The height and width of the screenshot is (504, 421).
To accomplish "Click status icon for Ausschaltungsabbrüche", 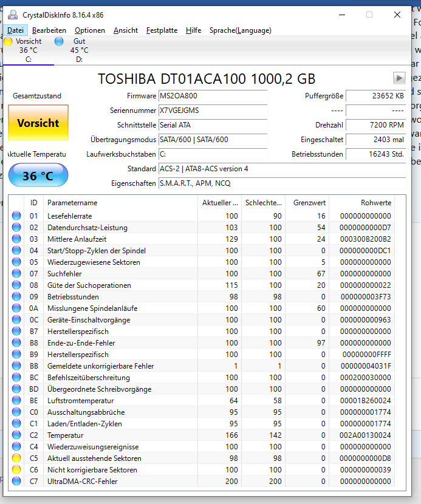I will [x=16, y=412].
